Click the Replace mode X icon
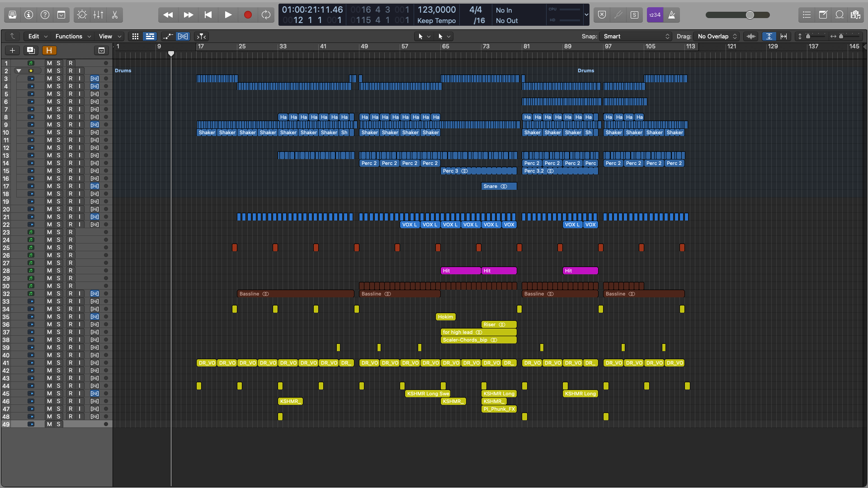Image resolution: width=868 pixels, height=488 pixels. (602, 15)
